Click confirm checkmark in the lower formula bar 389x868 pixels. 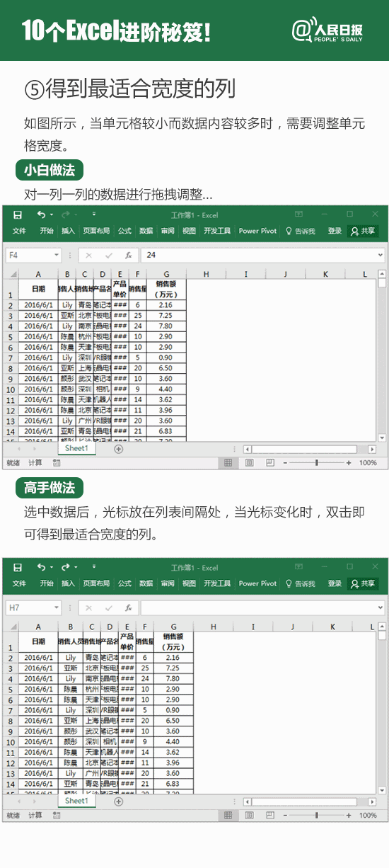108,607
